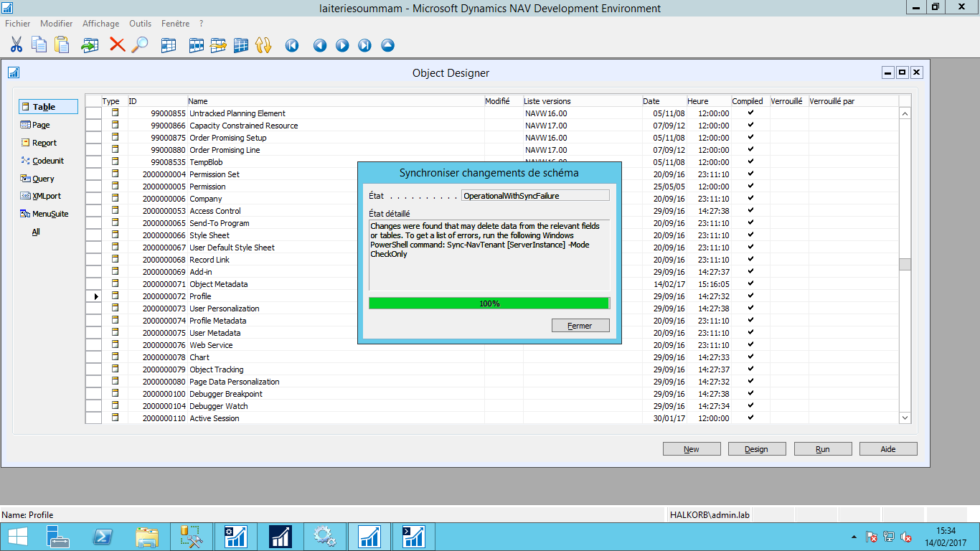Click the red X Delete toolbar icon
Screen dimensions: 980x551
pyautogui.click(x=117, y=45)
